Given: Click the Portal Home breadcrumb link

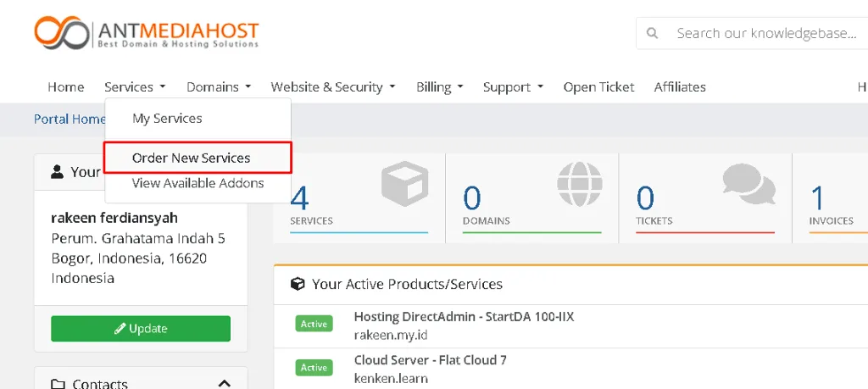Looking at the screenshot, I should tap(69, 119).
